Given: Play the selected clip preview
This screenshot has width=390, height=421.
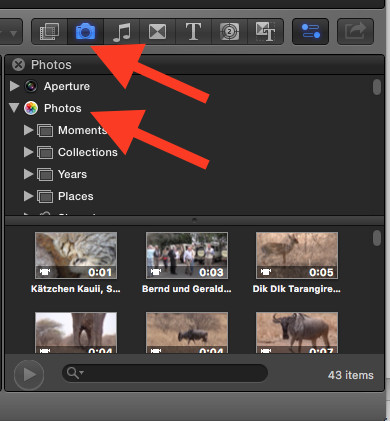Looking at the screenshot, I should click(x=29, y=375).
